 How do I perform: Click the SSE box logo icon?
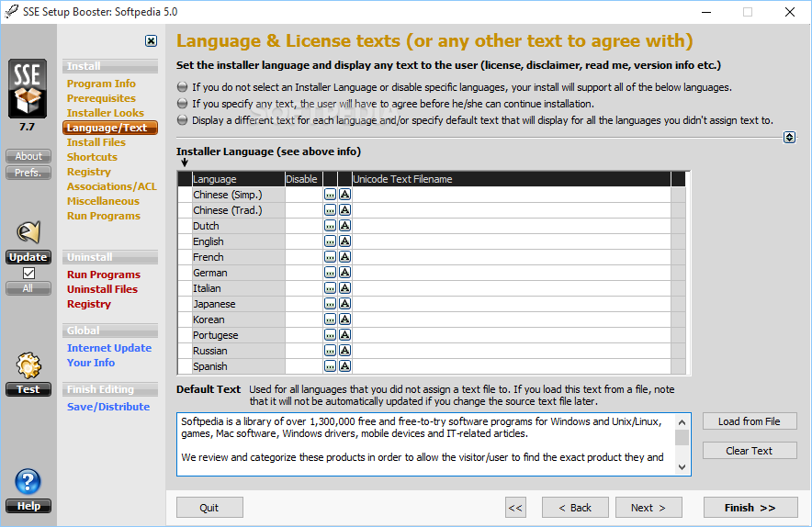(x=28, y=88)
